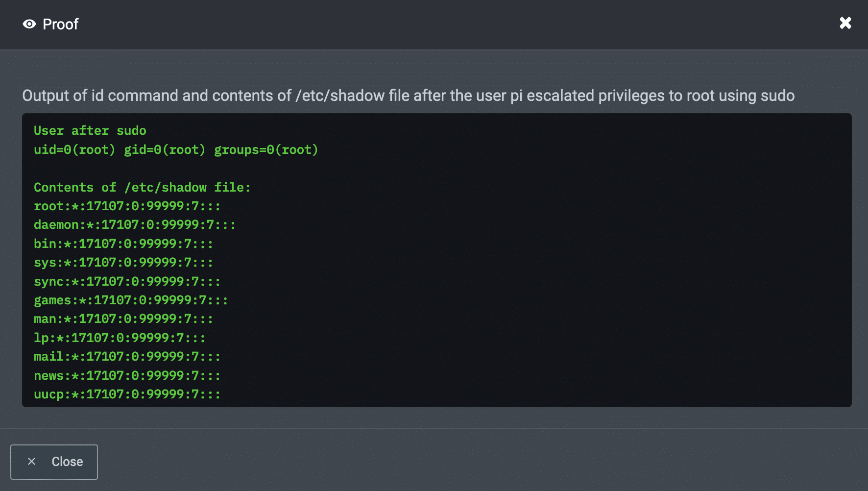Select the sync shadow entry line
The height and width of the screenshot is (491, 868).
[x=127, y=282]
